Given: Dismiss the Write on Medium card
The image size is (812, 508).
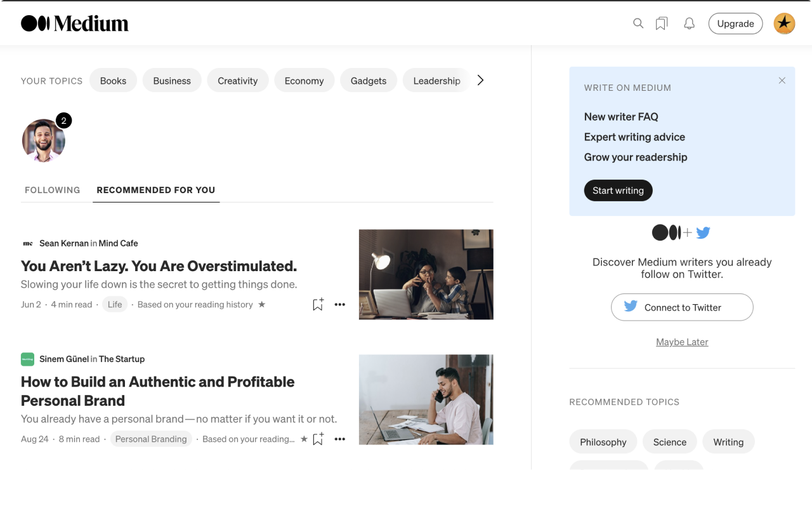Looking at the screenshot, I should pyautogui.click(x=782, y=80).
